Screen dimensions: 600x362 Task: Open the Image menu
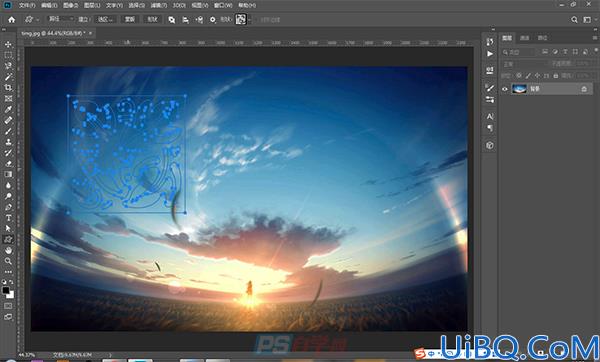pos(70,5)
